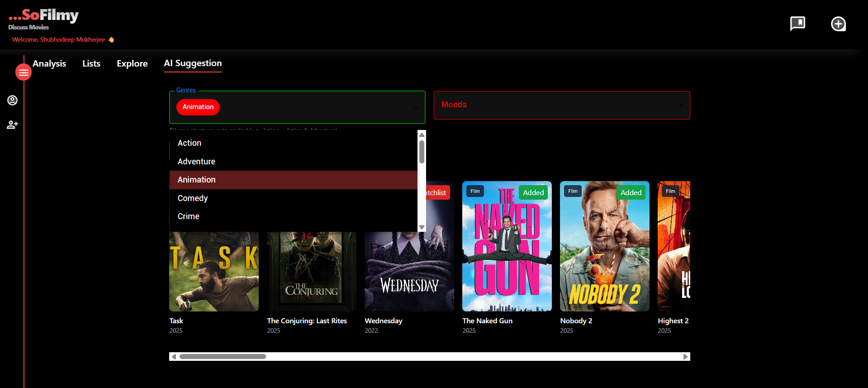Click the Added button on Nobody 2
Image resolution: width=868 pixels, height=388 pixels.
point(631,192)
